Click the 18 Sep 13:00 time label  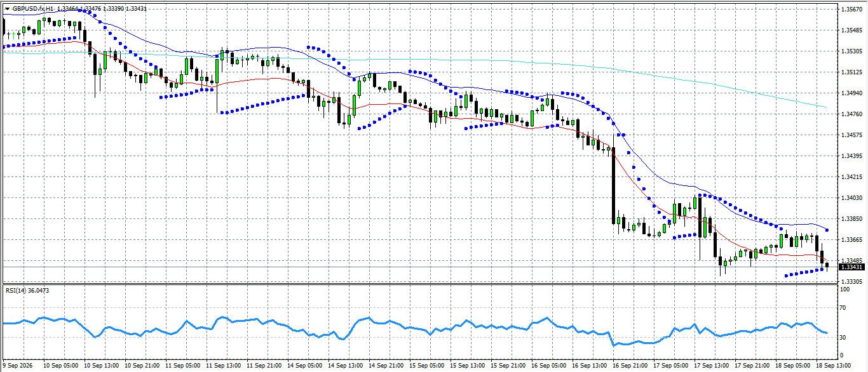click(x=834, y=366)
